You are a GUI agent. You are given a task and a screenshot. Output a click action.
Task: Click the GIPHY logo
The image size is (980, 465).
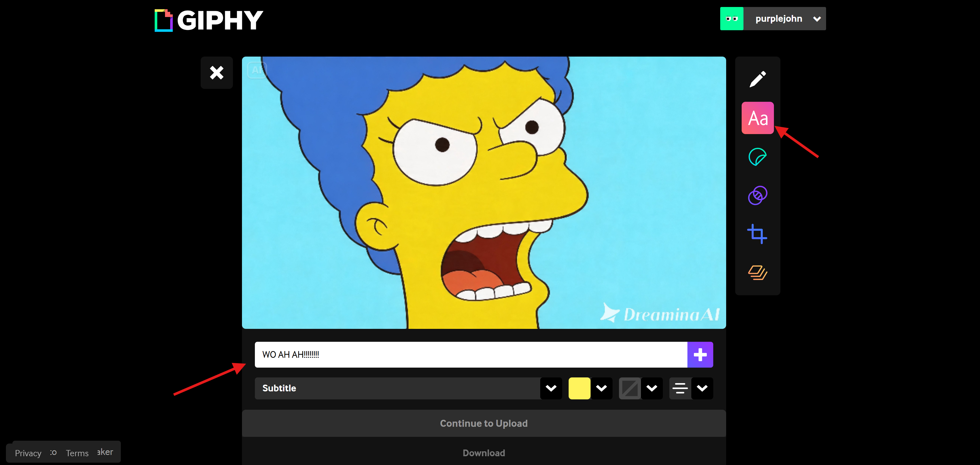coord(209,20)
